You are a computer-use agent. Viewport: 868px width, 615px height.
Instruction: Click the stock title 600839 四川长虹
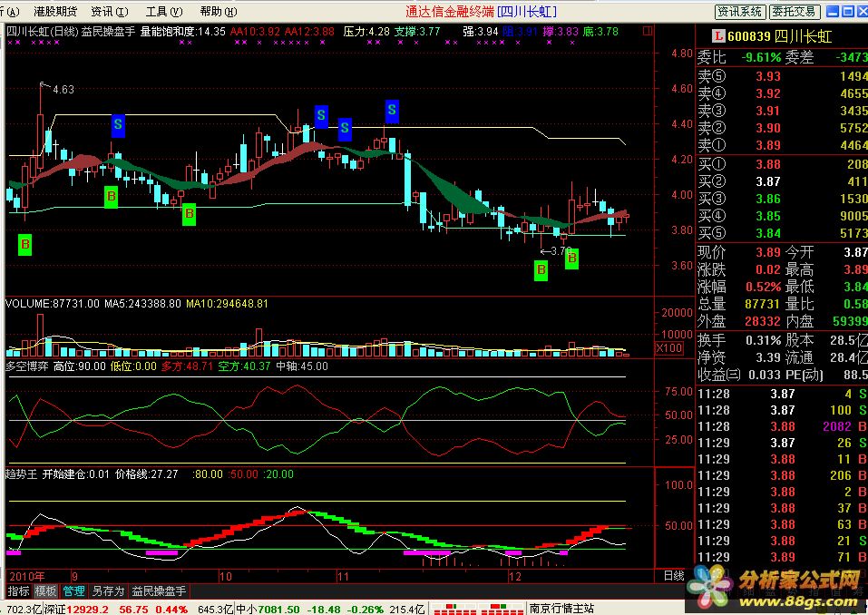779,36
